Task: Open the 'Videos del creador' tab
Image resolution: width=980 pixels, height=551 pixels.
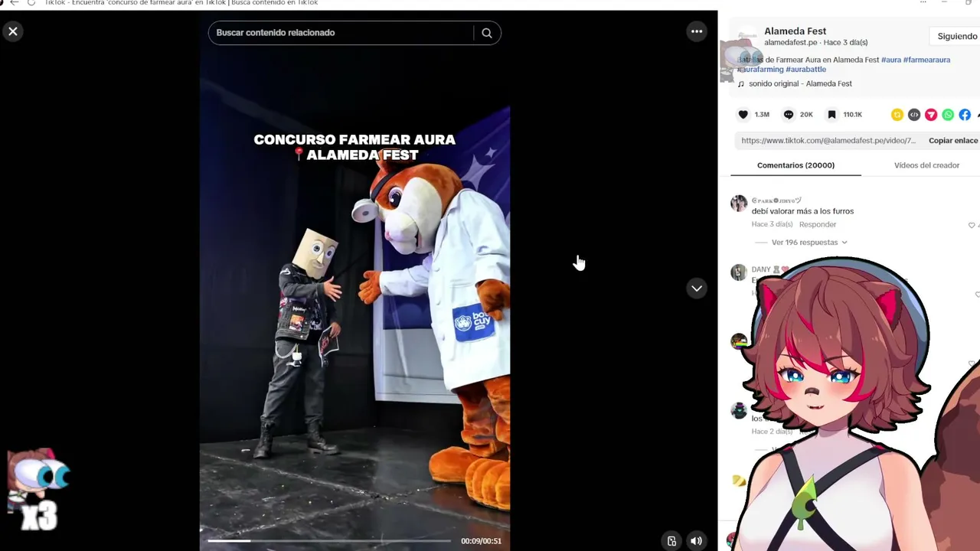Action: point(926,165)
